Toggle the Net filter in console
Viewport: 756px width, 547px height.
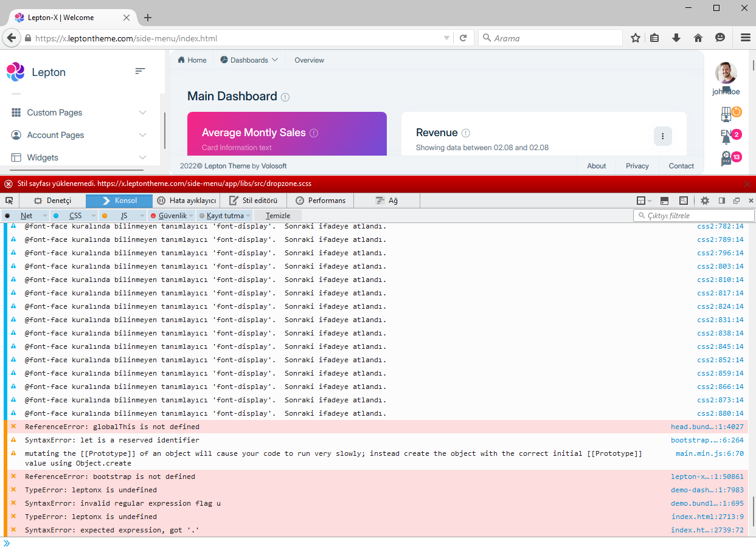[26, 216]
